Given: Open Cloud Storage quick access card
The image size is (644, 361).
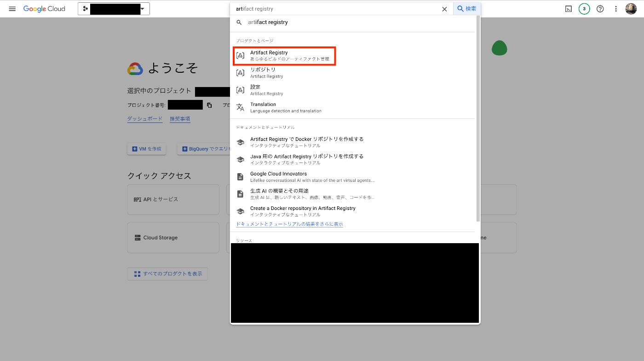Looking at the screenshot, I should [x=173, y=238].
